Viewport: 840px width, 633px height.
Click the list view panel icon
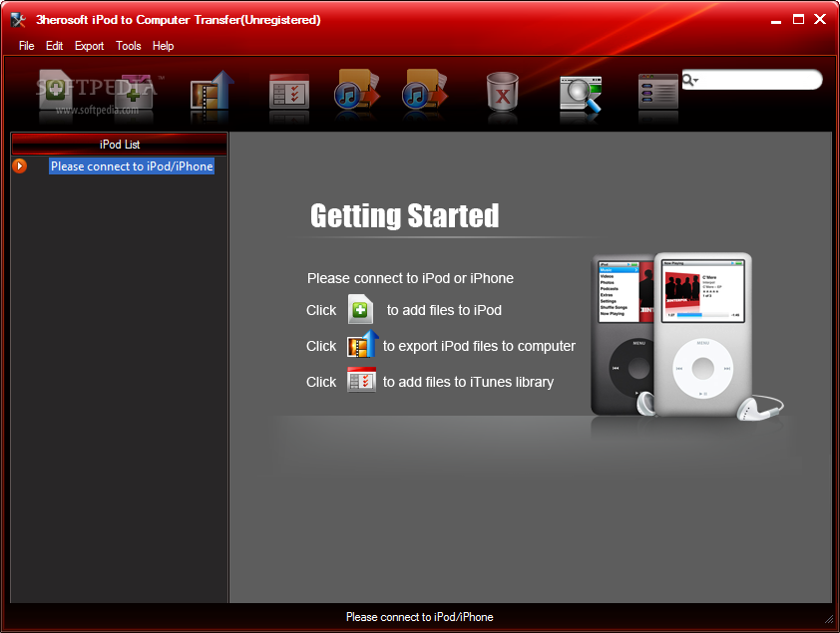click(658, 92)
